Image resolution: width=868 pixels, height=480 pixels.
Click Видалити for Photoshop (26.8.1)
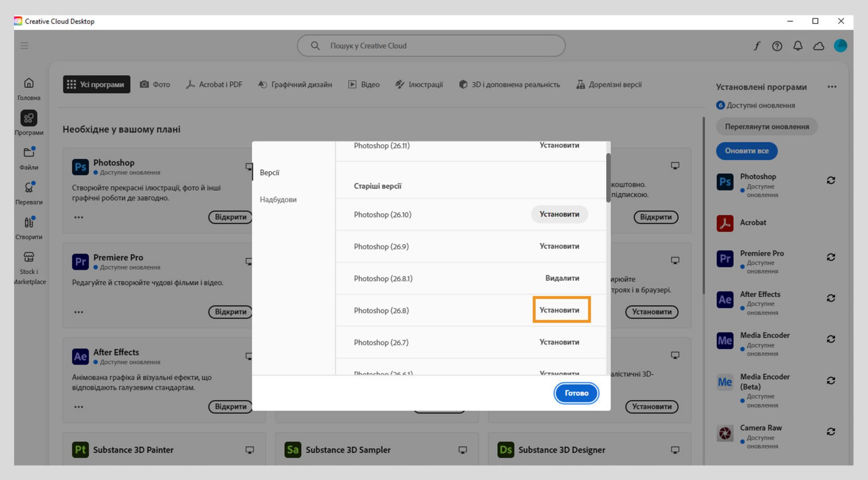(562, 278)
